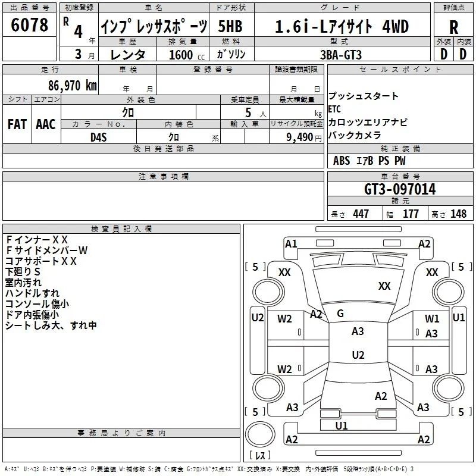Viewport: 476px width, 476px height.
Task: Select the 注意事項欄 notes area
Action: point(163,201)
